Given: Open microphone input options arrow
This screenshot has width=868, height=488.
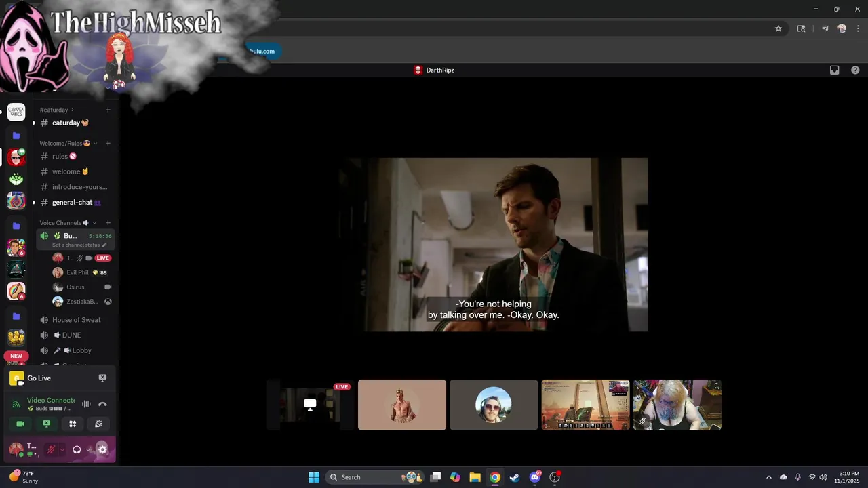Looking at the screenshot, I should click(x=62, y=449).
